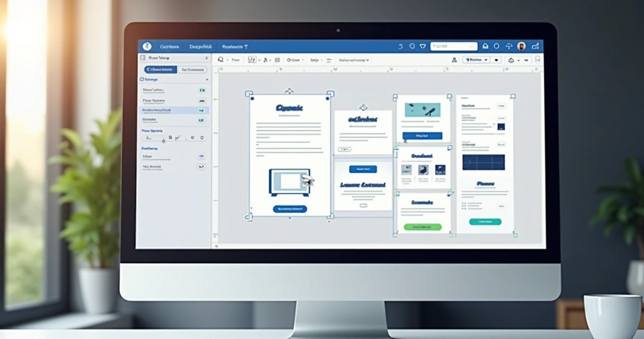This screenshot has height=339, width=644.
Task: Expand the small arrow beside the magnifier icon
Action: [x=227, y=60]
